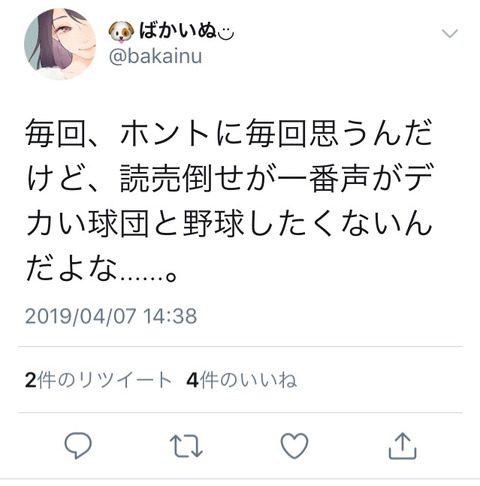Like the tweet with heart icon
The width and height of the screenshot is (480, 486).
tap(294, 446)
